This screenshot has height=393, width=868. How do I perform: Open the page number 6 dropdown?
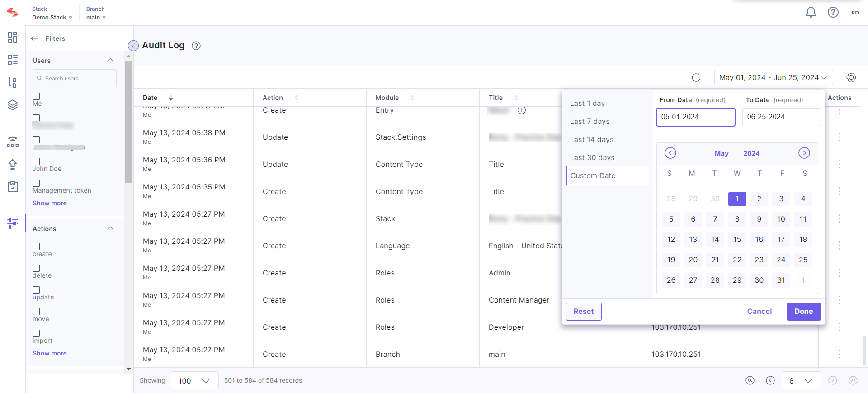click(x=802, y=380)
